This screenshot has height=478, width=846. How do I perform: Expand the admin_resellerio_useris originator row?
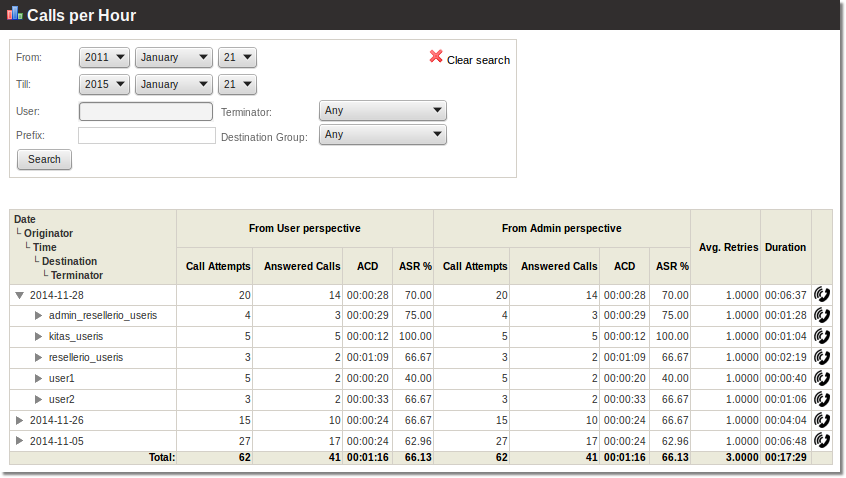click(39, 316)
